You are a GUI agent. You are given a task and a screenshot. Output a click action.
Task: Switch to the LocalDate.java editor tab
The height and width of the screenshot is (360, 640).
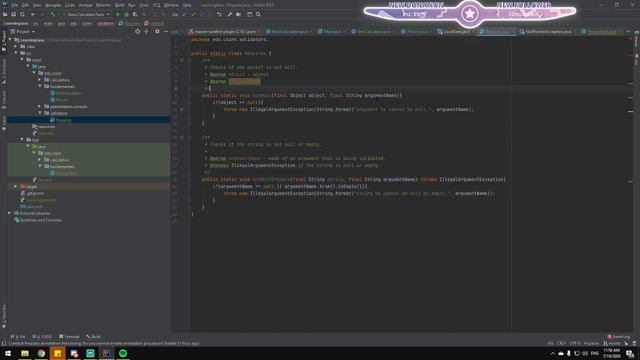(456, 31)
